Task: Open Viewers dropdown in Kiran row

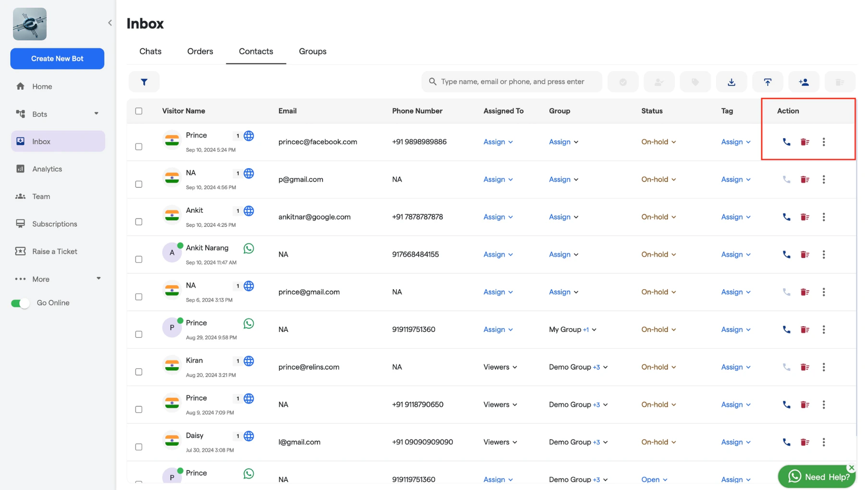Action: click(x=500, y=367)
